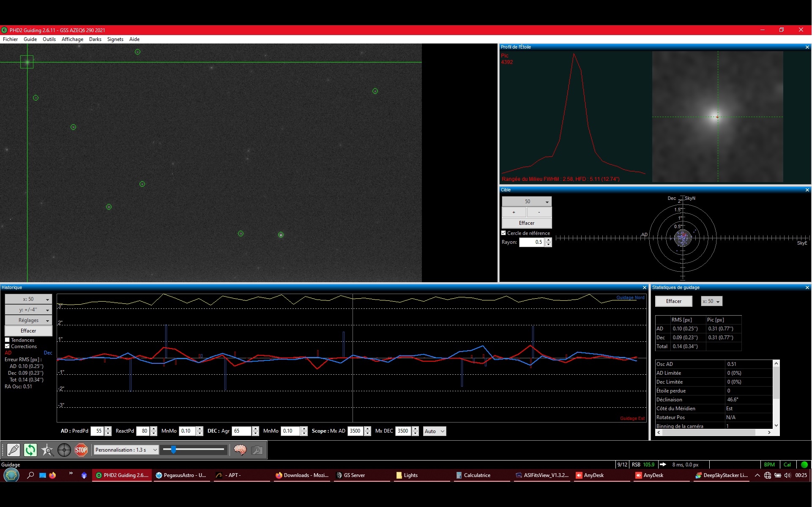This screenshot has height=507, width=812.
Task: Expand the Réglages dropdown in Historique
Action: [x=28, y=320]
